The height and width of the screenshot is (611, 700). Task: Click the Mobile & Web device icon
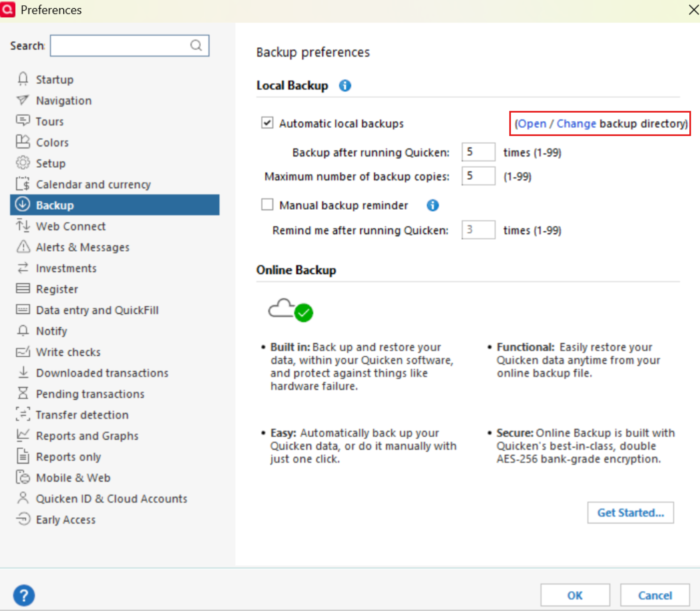(23, 477)
